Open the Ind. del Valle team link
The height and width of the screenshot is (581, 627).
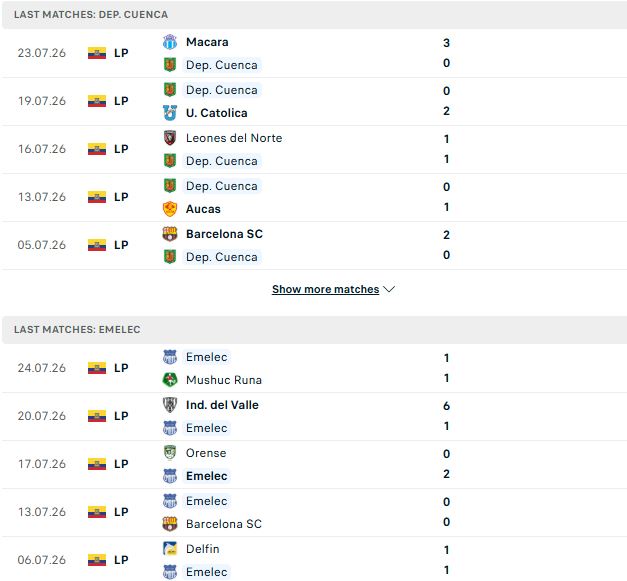pyautogui.click(x=222, y=405)
